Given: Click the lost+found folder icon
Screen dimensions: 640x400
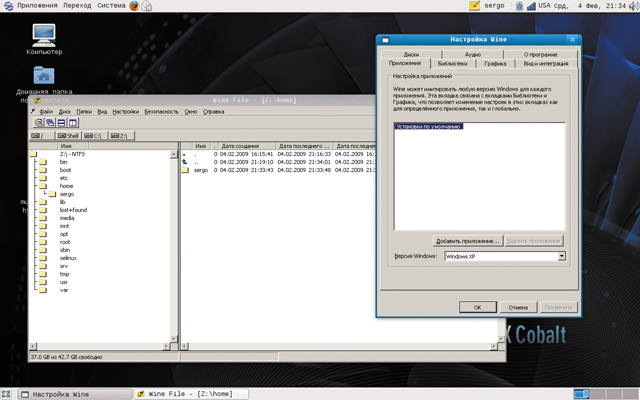Looking at the screenshot, I should pyautogui.click(x=43, y=210).
